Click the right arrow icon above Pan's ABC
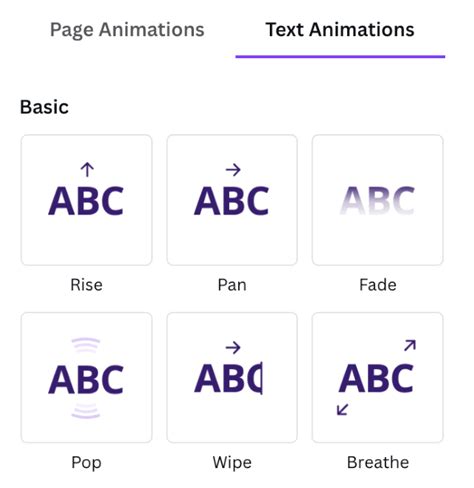474x488 pixels. 233,170
